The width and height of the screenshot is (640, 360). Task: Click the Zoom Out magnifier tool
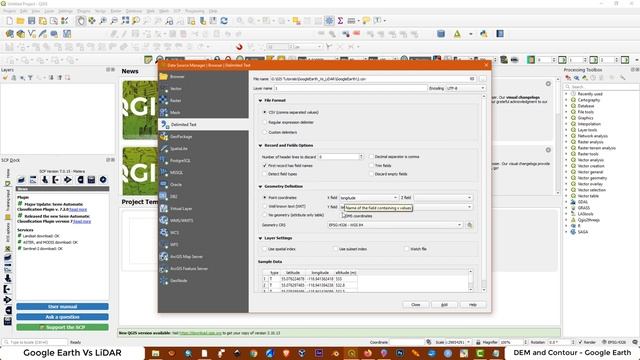click(114, 21)
